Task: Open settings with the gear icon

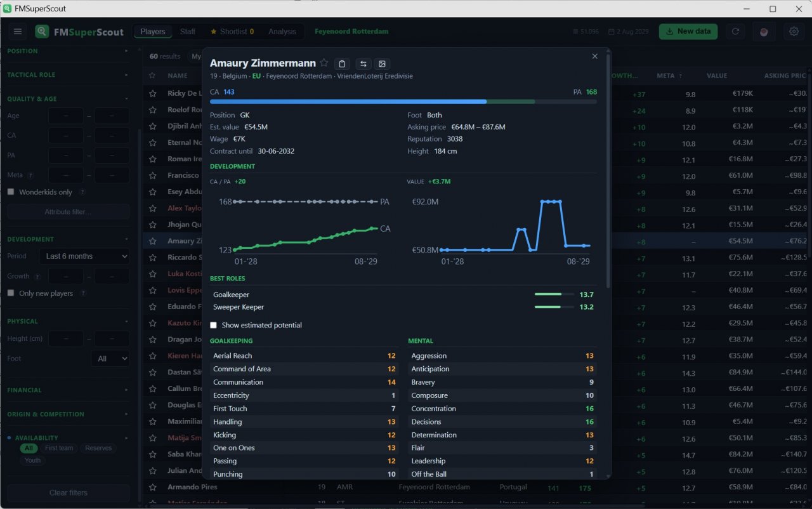Action: (794, 32)
